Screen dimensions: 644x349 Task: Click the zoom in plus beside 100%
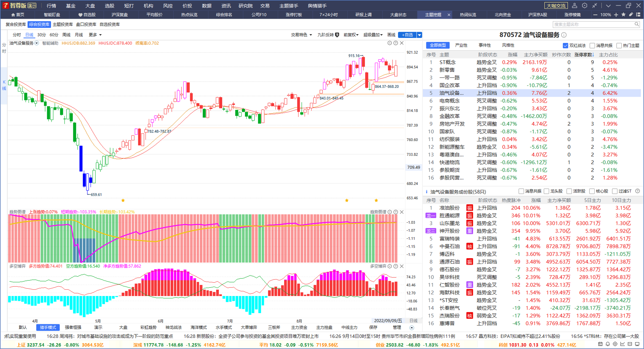616,15
